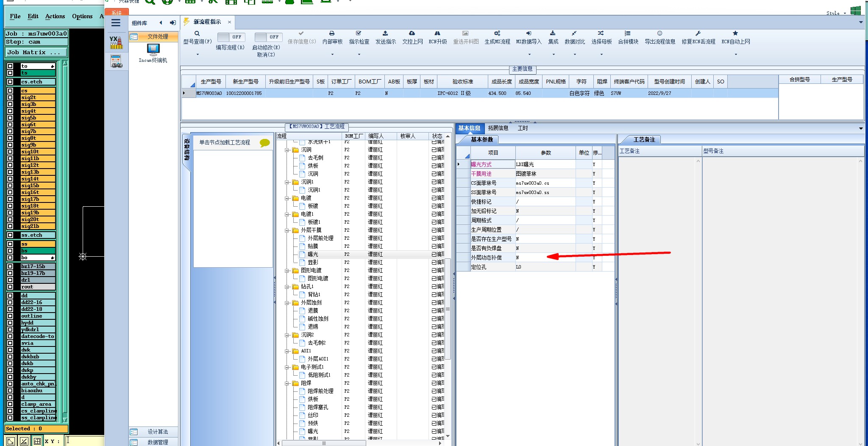Click the 外层动态补偿 parameter value cell
The width and height of the screenshot is (868, 446).
545,258
